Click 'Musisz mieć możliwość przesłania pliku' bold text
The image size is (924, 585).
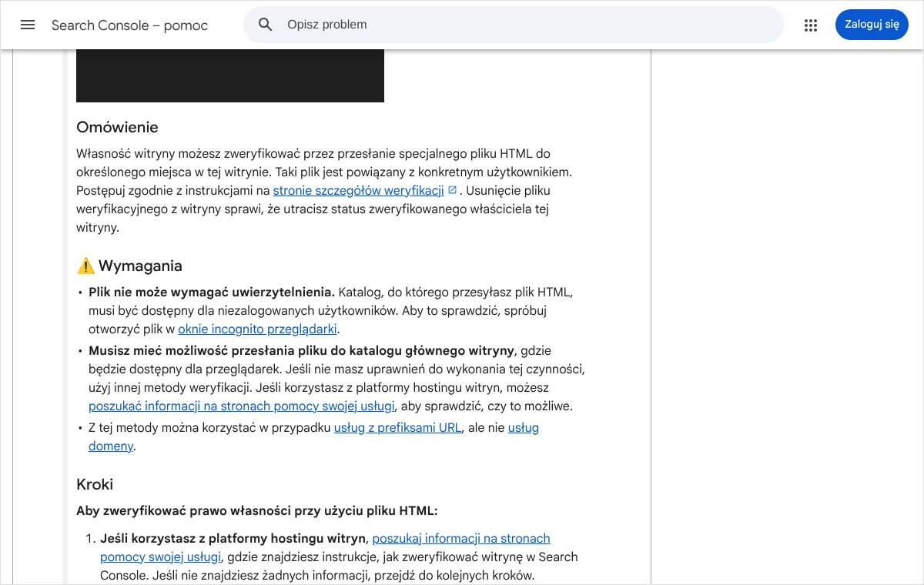click(x=301, y=350)
